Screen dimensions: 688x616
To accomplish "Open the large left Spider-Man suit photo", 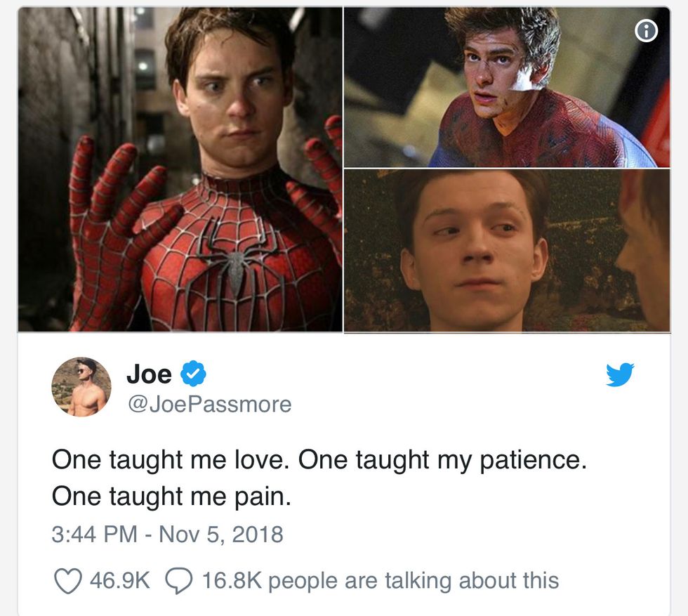I will tap(180, 169).
